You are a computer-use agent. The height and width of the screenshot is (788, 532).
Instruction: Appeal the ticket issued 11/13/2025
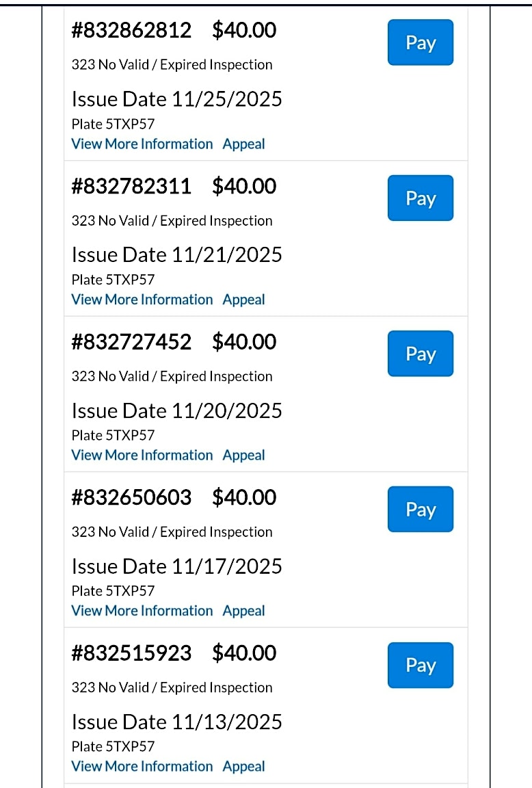click(243, 767)
